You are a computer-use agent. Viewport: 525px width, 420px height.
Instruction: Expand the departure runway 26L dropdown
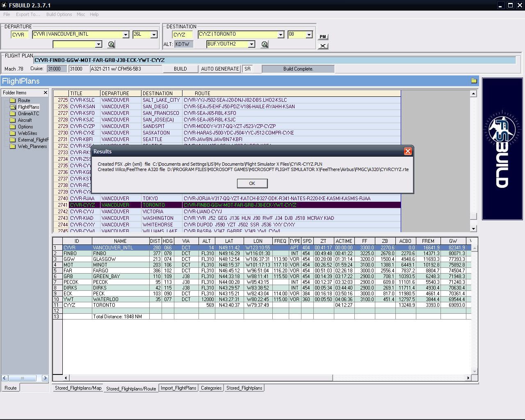coord(154,35)
